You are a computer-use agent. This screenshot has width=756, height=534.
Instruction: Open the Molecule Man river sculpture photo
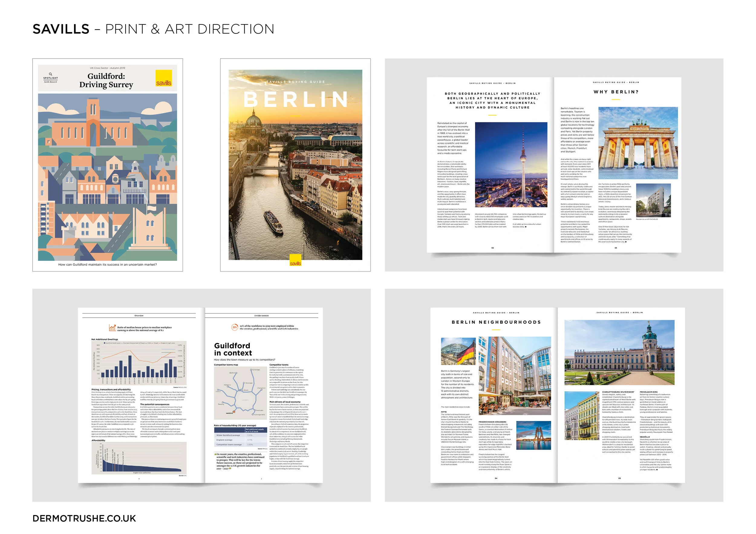533,435
